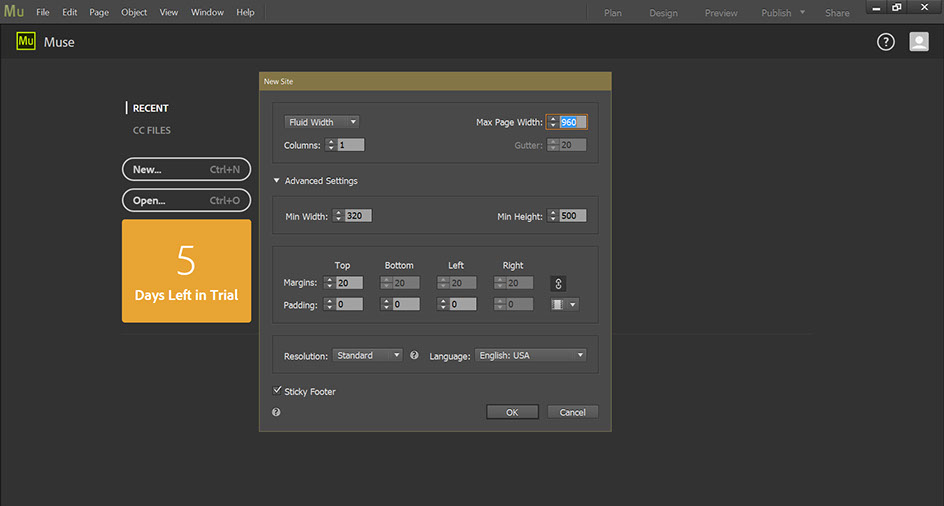Open the Resolution Standard dropdown

click(x=367, y=355)
